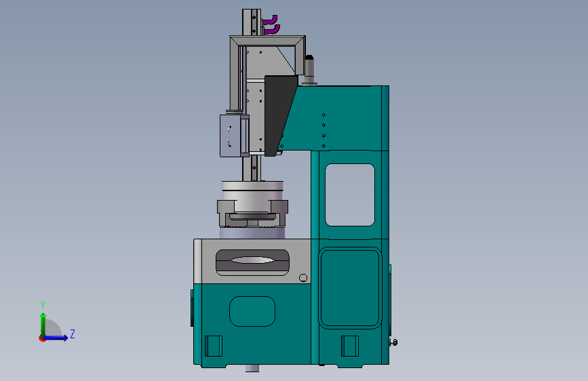
Task: Select the cylindrical motor on top of the column
Action: [x=309, y=70]
